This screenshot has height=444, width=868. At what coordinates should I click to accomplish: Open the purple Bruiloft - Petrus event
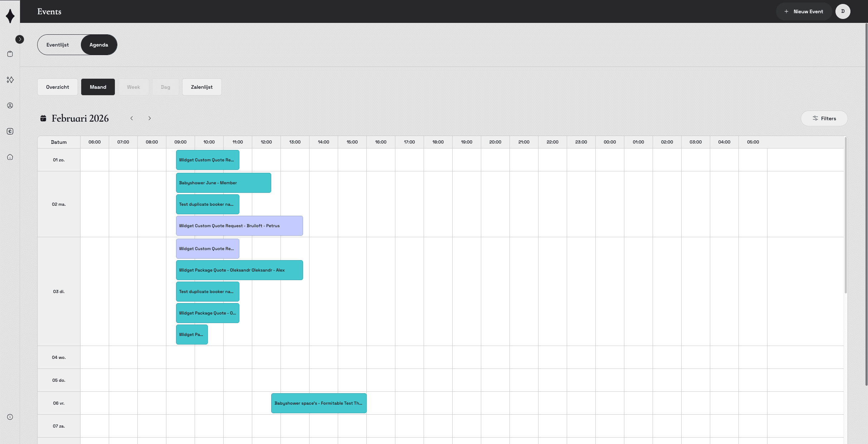239,226
